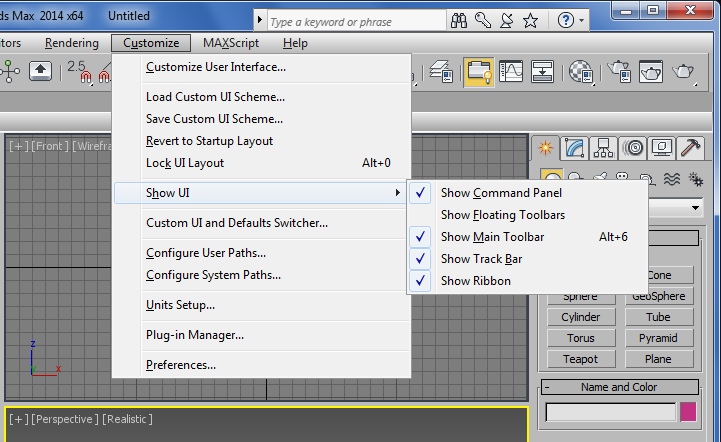Screen dimensions: 721x442
Task: Click the Cylinder primitive button
Action: (581, 317)
